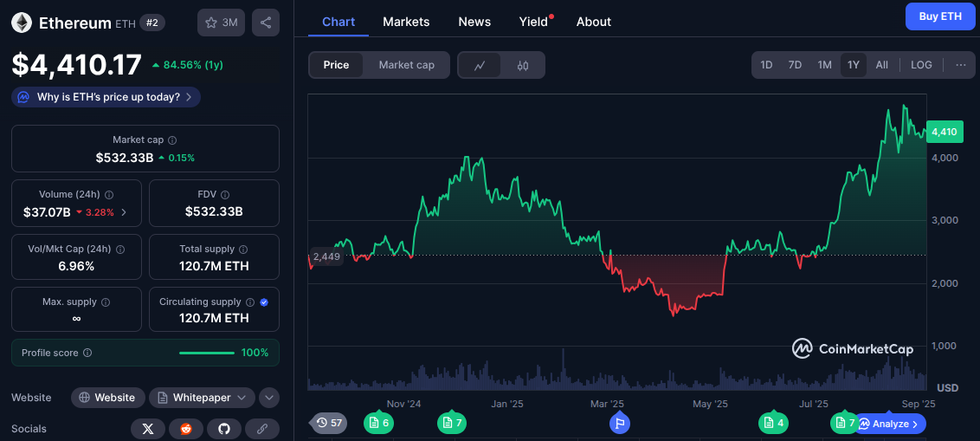
Task: Click the $4,410.17 price text
Action: [77, 65]
